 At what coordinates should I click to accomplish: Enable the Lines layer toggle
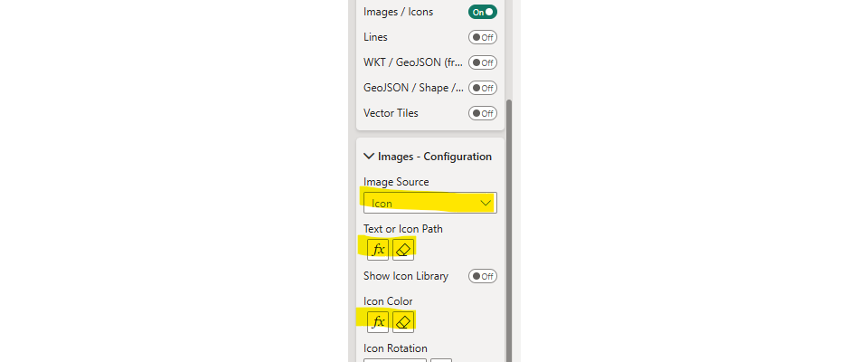click(x=482, y=37)
